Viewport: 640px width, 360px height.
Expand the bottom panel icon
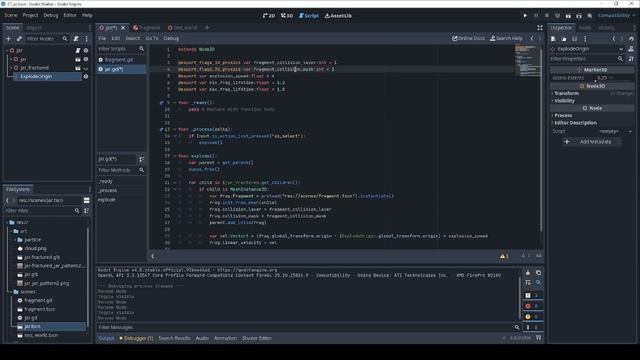click(x=538, y=338)
